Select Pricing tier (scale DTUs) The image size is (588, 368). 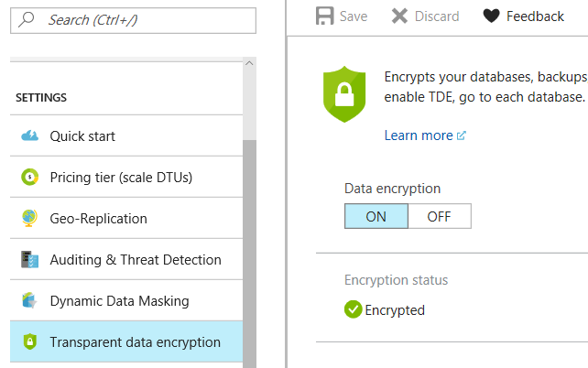coord(121,178)
